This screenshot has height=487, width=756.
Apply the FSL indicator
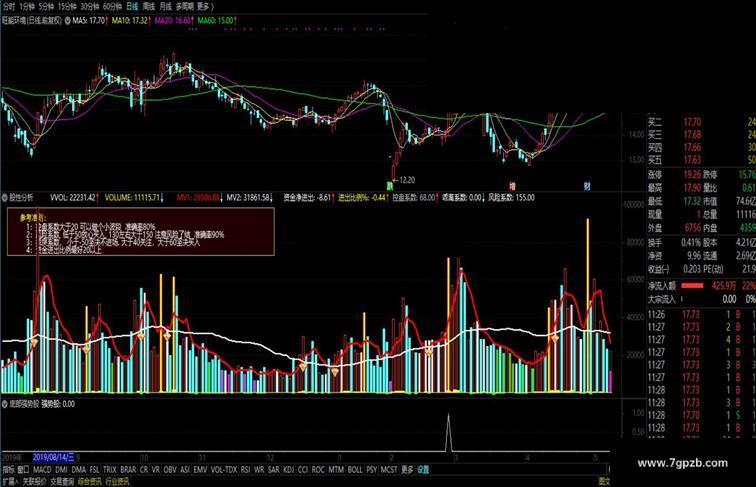pos(94,469)
